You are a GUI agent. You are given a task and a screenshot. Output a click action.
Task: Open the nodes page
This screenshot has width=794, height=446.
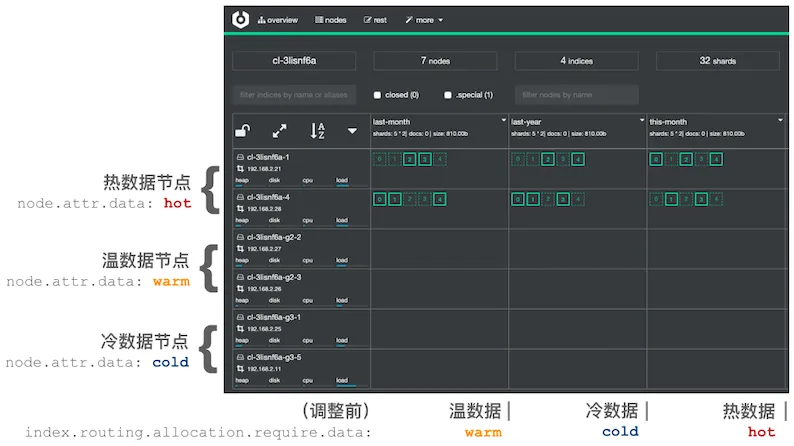tap(331, 20)
